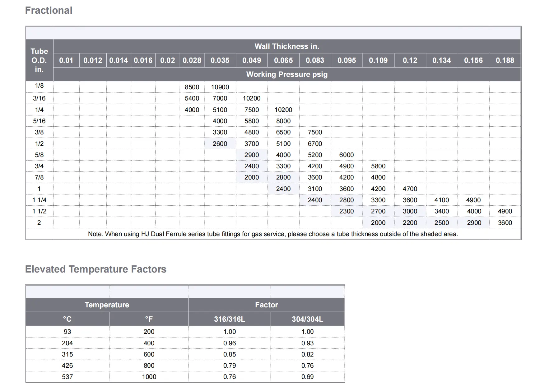
Task: Select the 5/16 tube O.D. row label
Action: point(39,121)
